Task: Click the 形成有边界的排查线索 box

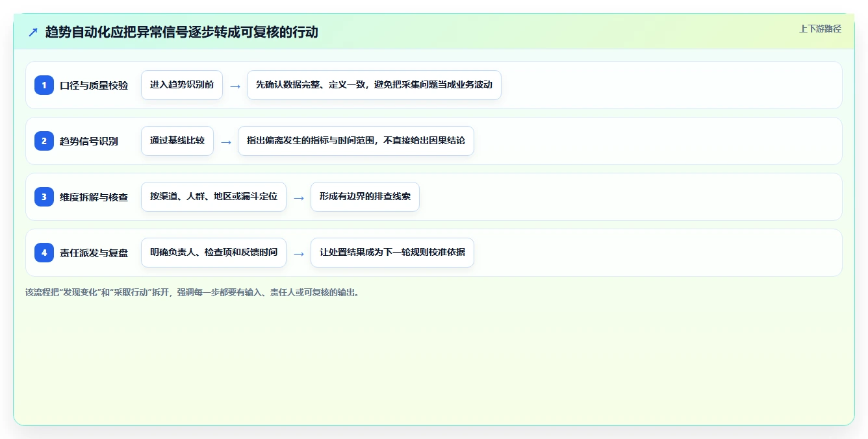Action: click(365, 197)
